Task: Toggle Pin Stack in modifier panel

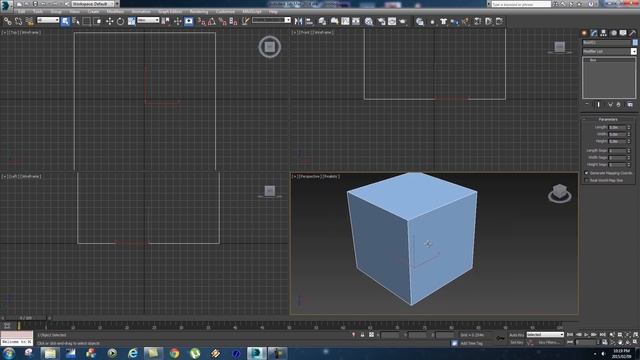Action: (x=587, y=104)
